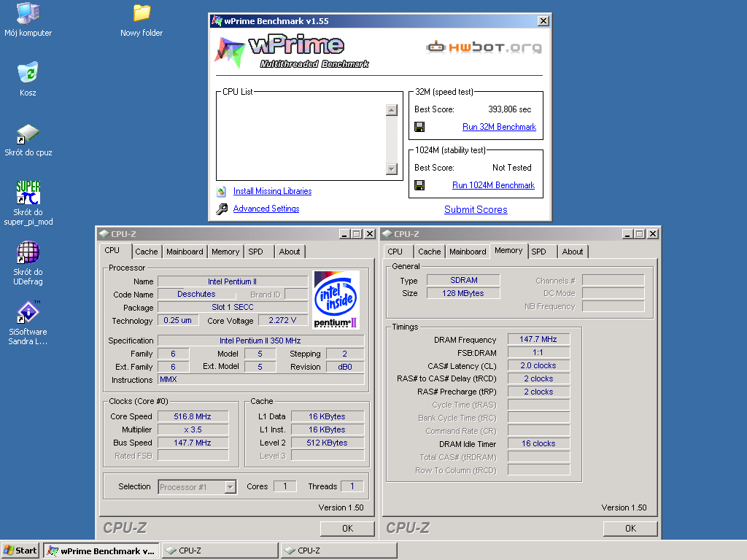This screenshot has height=560, width=747.
Task: Click the Multiplier value x 3.5
Action: (193, 429)
